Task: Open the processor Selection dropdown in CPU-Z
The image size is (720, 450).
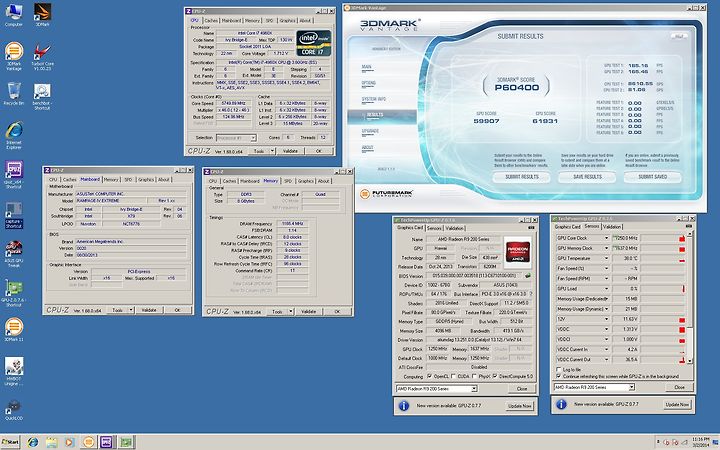Action: [x=252, y=138]
